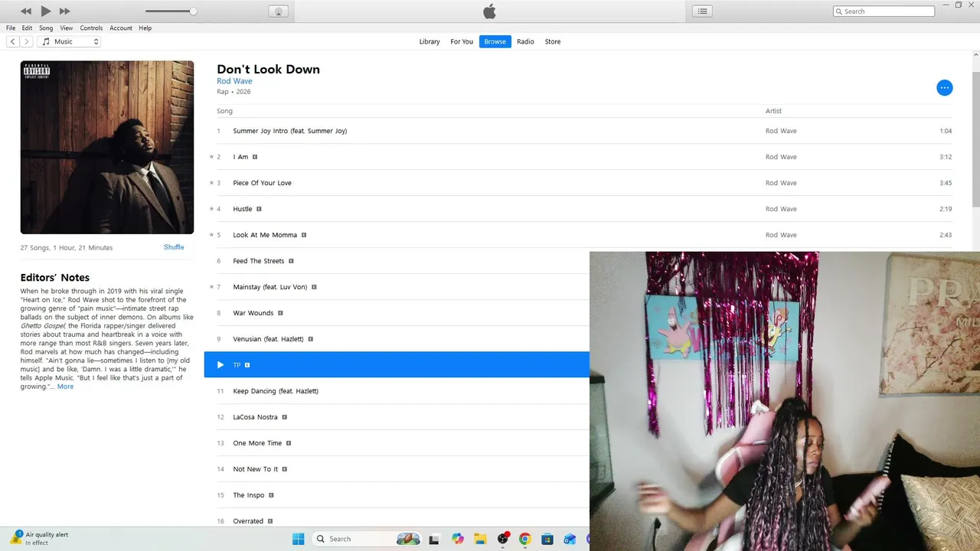Open Outlook from the taskbar
This screenshot has width=980, height=551.
tap(570, 539)
